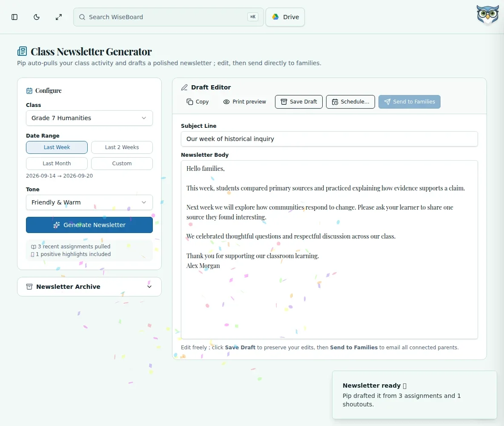Save Draft of the newsletter
Screen dimensions: 504x426
click(x=298, y=102)
